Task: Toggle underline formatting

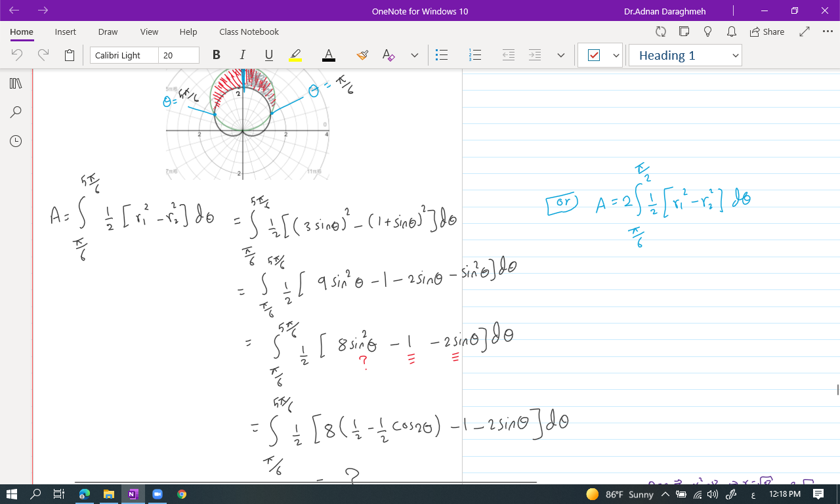Action: coord(268,56)
